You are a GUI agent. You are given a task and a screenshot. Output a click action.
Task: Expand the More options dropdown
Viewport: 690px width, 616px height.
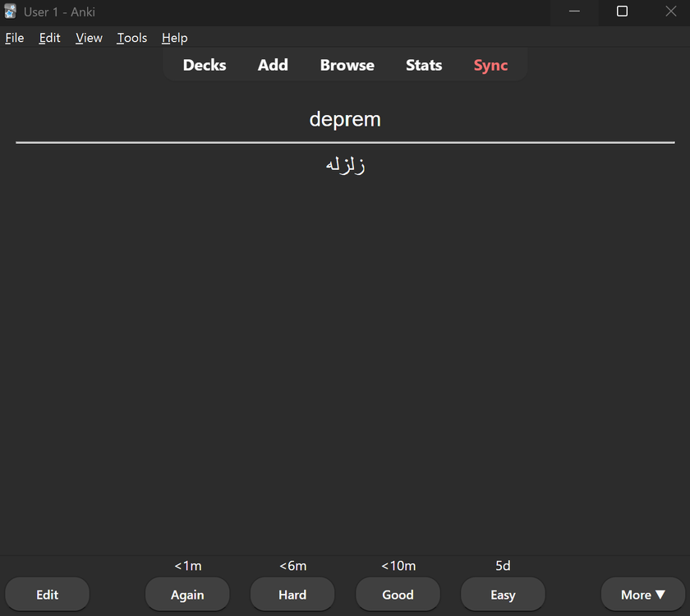click(643, 595)
